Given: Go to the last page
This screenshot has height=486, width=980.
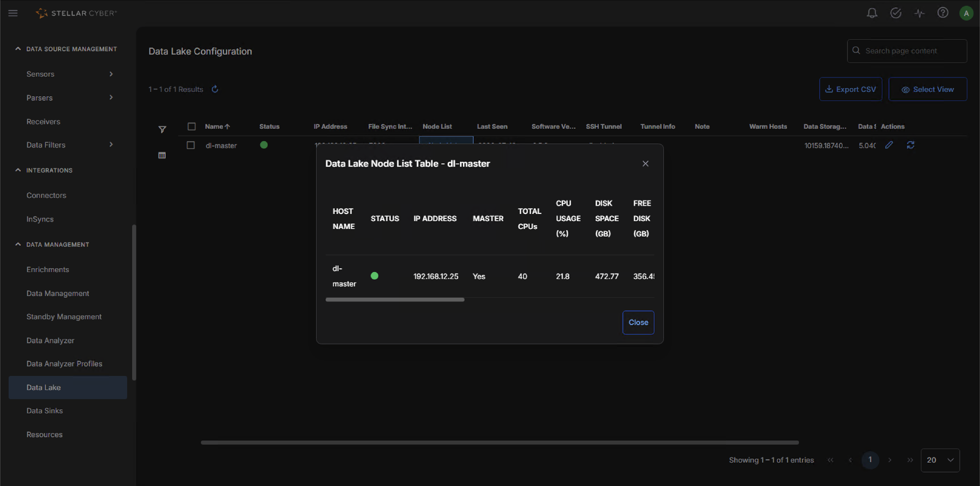Looking at the screenshot, I should click(910, 460).
